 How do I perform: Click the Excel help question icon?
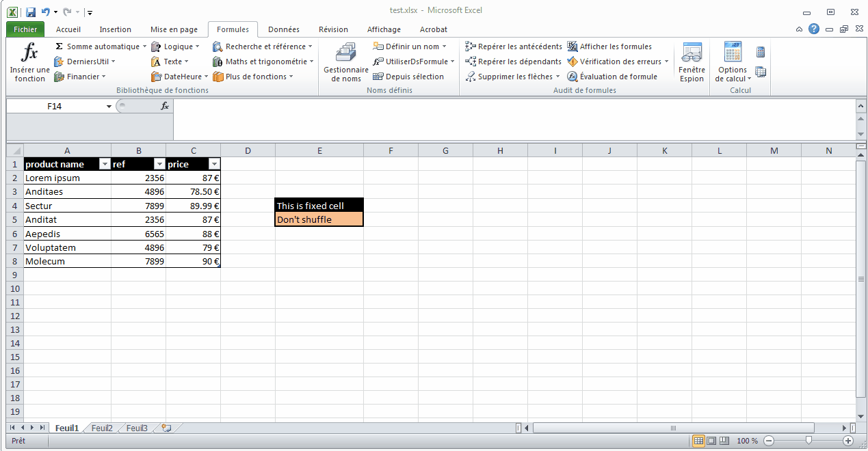[813, 29]
